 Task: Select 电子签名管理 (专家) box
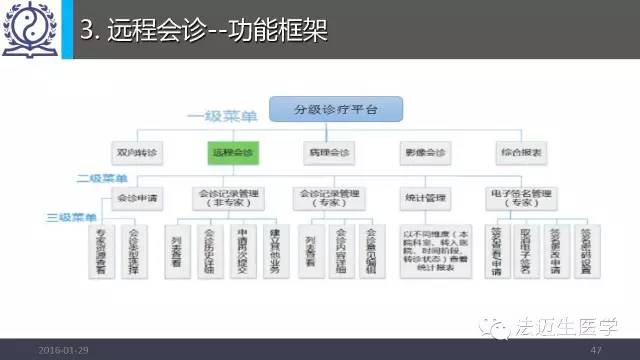[x=521, y=199]
